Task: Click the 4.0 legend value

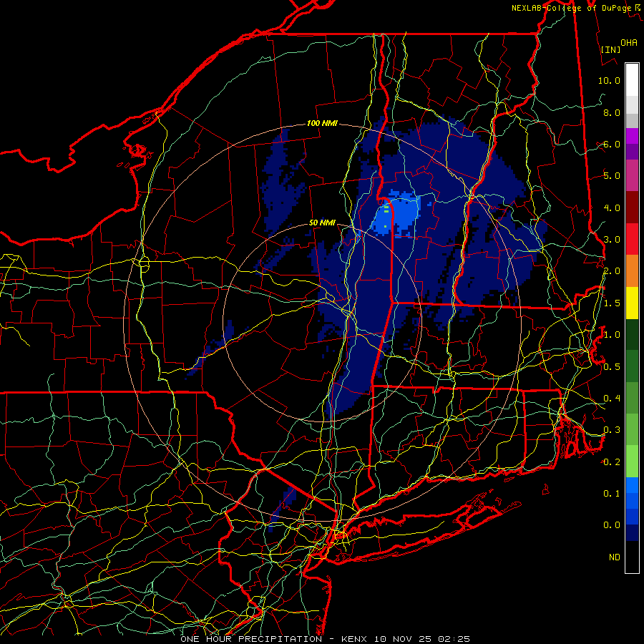Action: pos(612,208)
